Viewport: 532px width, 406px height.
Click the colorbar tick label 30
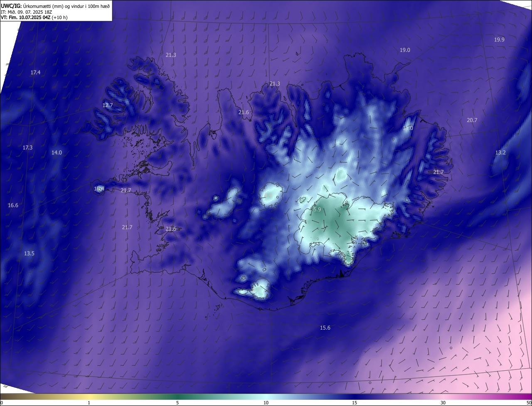(443, 403)
